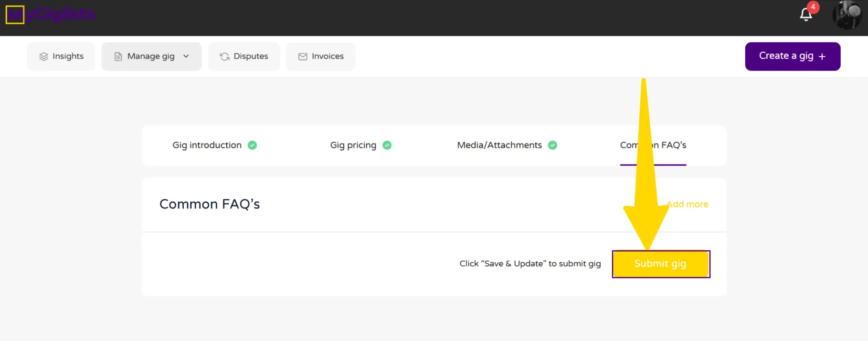868x341 pixels.
Task: Select the Common FAQ's step tab
Action: (673, 145)
